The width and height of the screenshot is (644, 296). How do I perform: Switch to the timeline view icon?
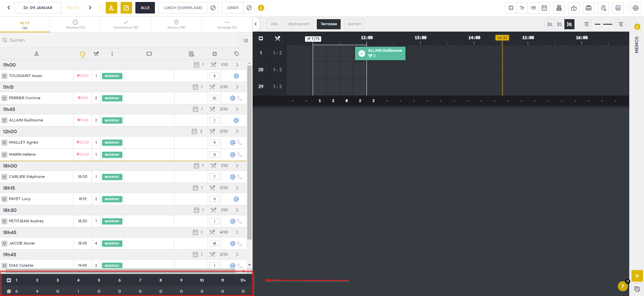pyautogui.click(x=522, y=8)
